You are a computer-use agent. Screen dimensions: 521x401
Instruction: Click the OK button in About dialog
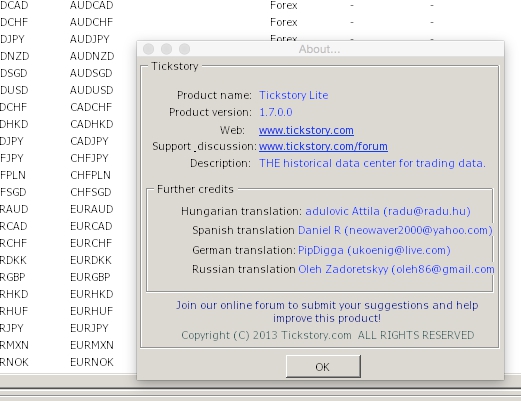coord(323,366)
